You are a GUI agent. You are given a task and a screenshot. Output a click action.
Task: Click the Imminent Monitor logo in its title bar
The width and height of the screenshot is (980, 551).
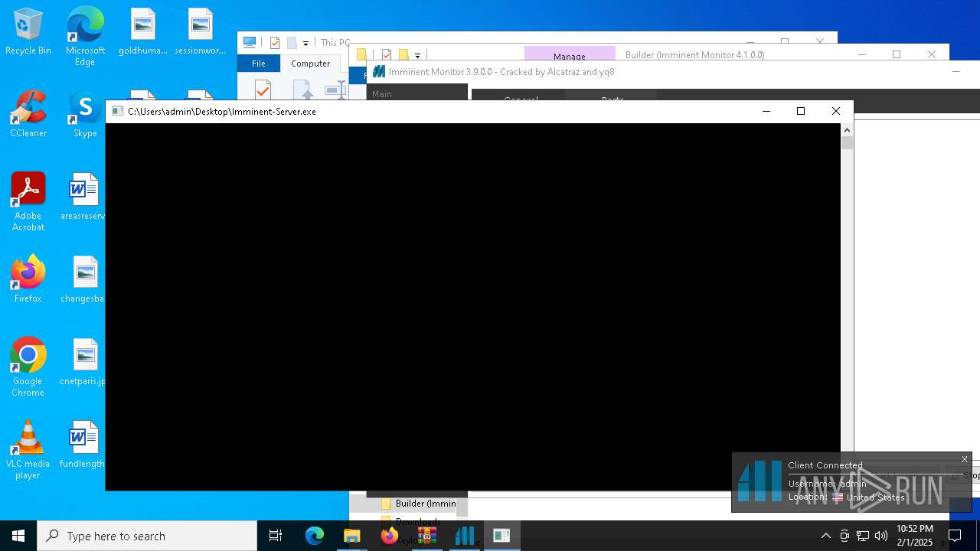tap(378, 71)
